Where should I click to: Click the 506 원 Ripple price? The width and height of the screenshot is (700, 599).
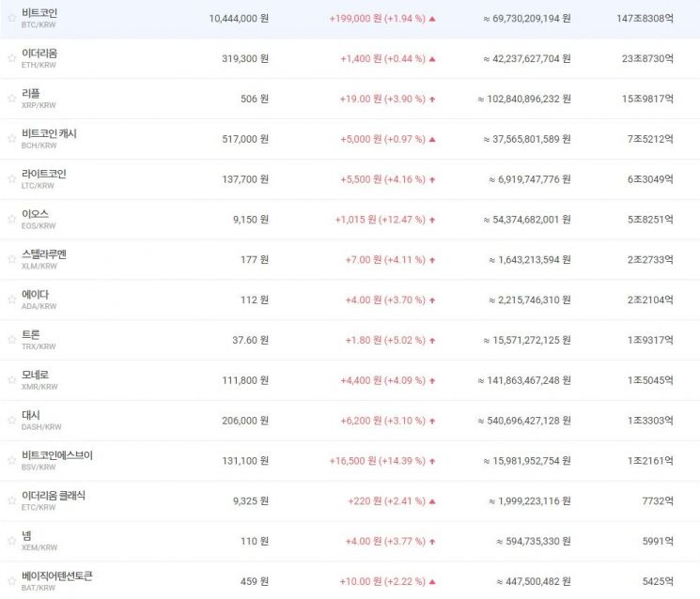pyautogui.click(x=255, y=99)
